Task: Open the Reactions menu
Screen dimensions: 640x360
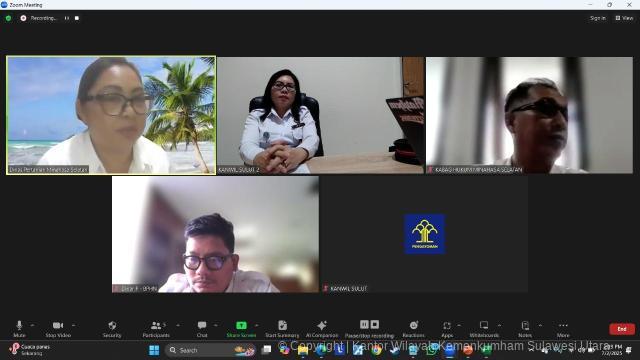Action: click(413, 329)
